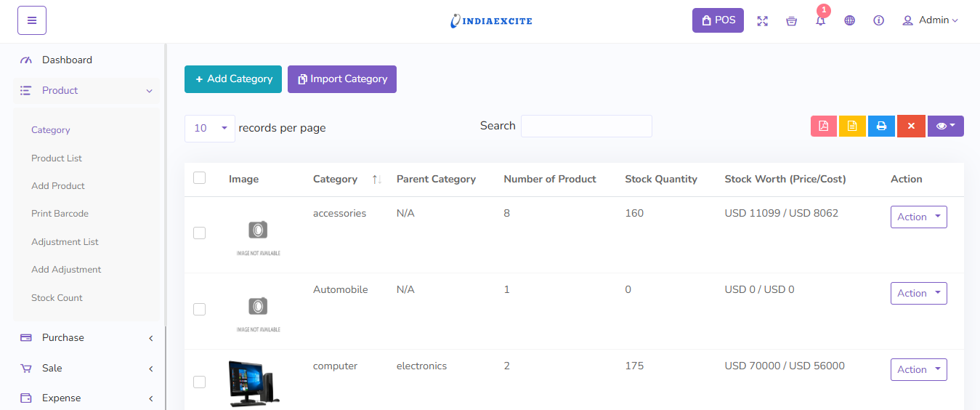The width and height of the screenshot is (980, 410).
Task: Export table as PDF
Action: tap(824, 126)
